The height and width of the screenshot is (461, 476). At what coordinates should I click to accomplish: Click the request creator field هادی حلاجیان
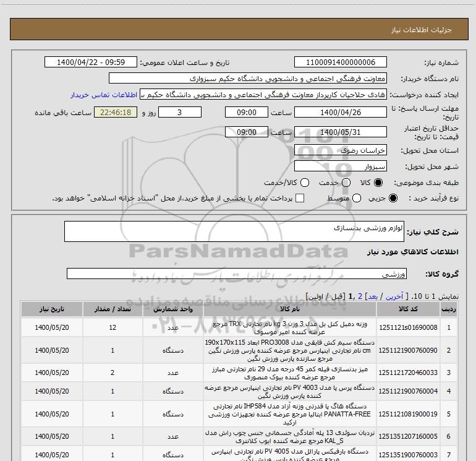(x=263, y=95)
